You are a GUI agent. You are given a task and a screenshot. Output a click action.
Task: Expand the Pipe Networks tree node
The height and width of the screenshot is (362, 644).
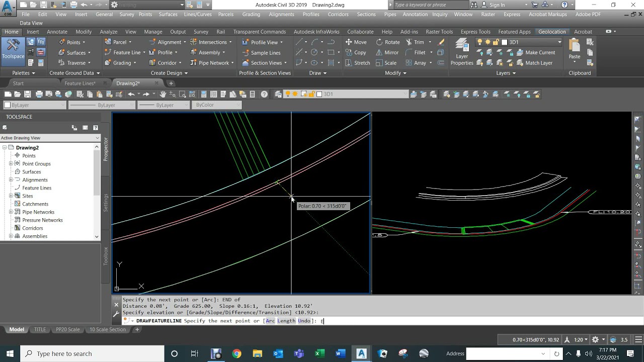(11, 212)
